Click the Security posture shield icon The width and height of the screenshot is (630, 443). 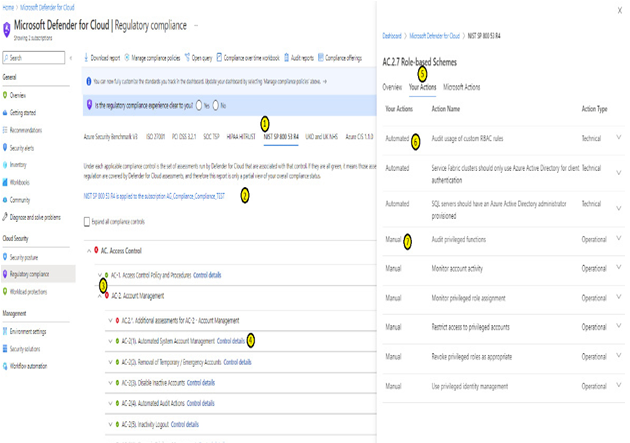click(x=5, y=257)
